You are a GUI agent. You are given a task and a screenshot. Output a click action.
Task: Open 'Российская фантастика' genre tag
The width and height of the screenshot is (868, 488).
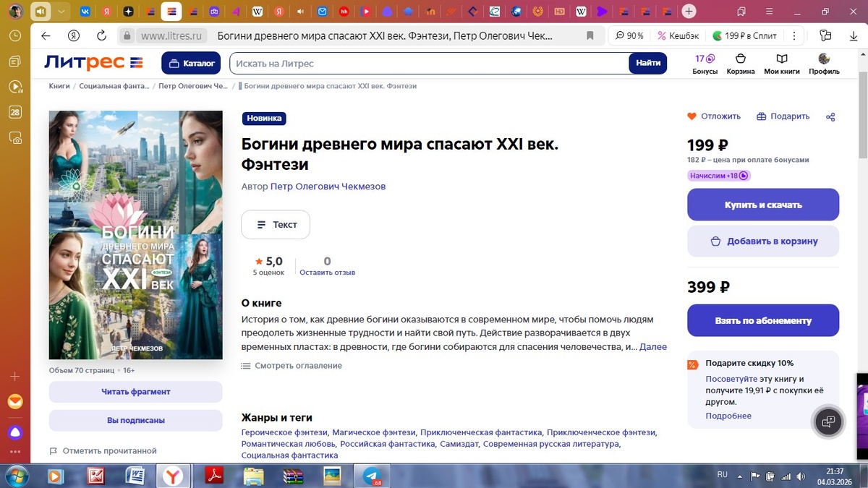[x=388, y=444]
